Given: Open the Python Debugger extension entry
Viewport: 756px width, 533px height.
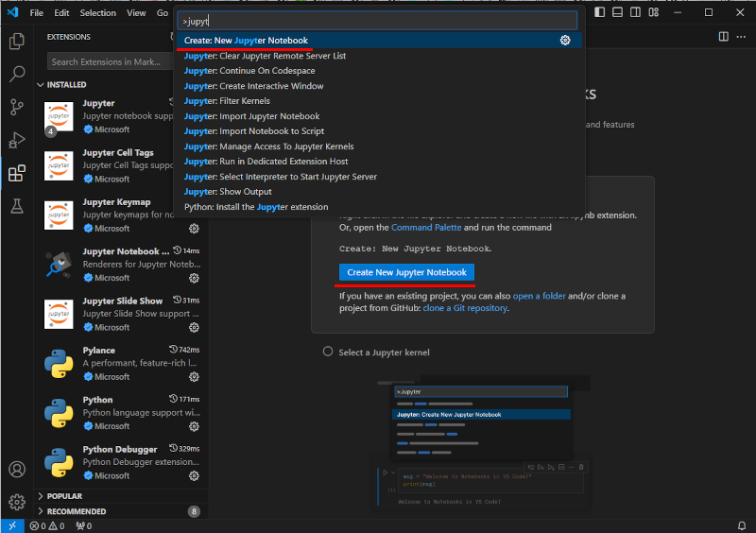Looking at the screenshot, I should point(122,462).
